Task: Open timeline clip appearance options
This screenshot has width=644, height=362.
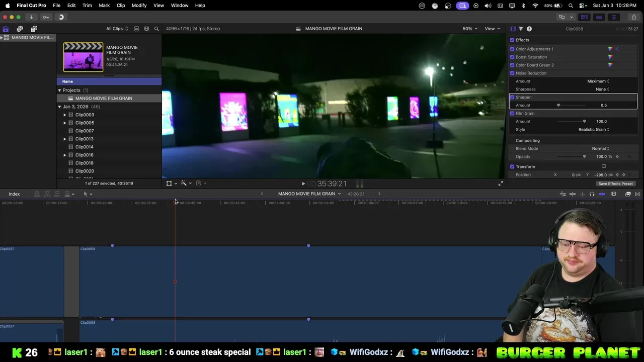Action: 614,194
